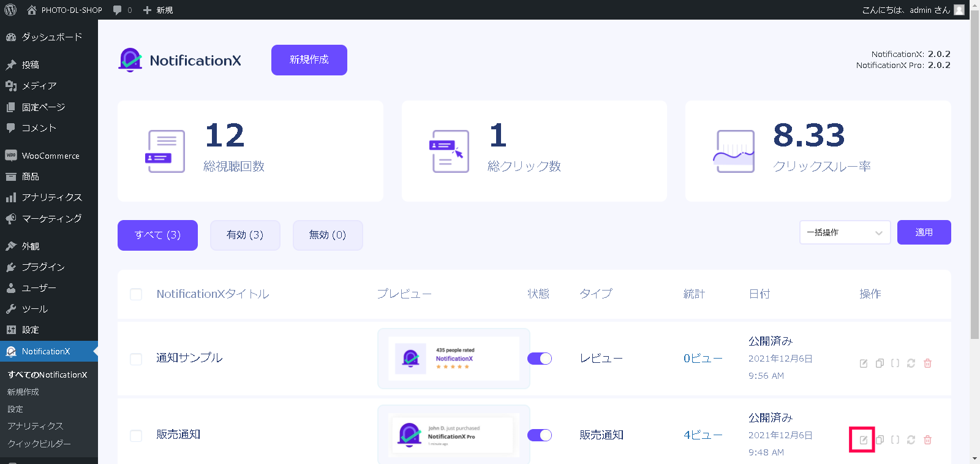Show すべて (3) notifications tab
The height and width of the screenshot is (464, 980).
[x=157, y=235]
